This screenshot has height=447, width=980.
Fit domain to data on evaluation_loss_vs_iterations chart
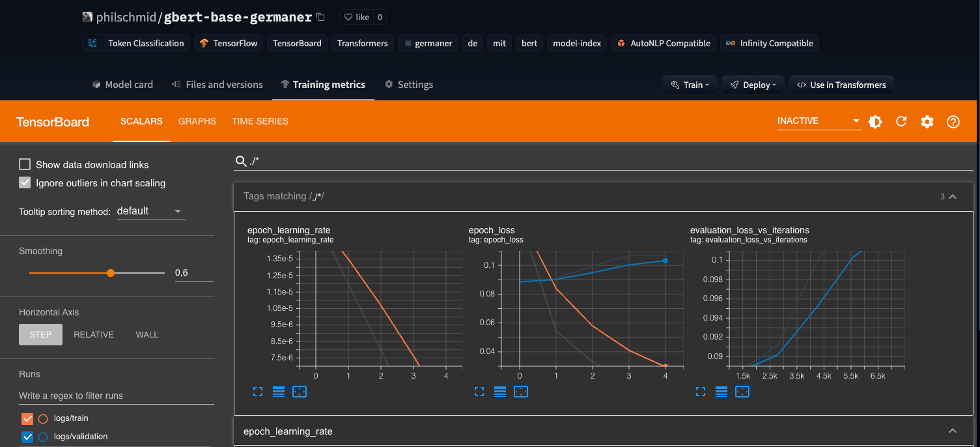pos(742,392)
